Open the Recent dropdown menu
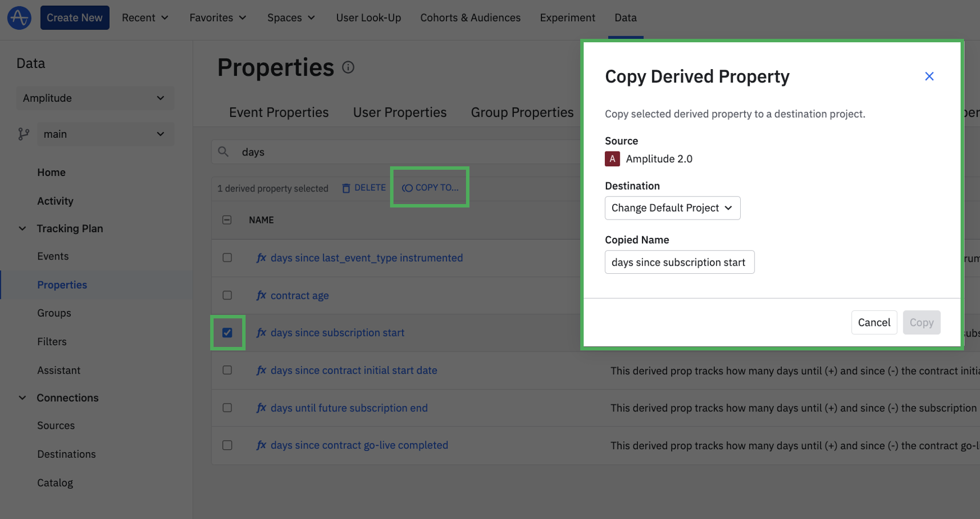Screen dimensions: 980x519 [145, 18]
